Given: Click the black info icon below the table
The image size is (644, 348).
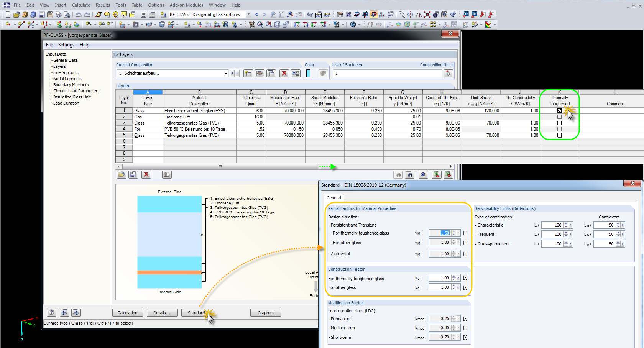Looking at the screenshot, I should pos(410,174).
